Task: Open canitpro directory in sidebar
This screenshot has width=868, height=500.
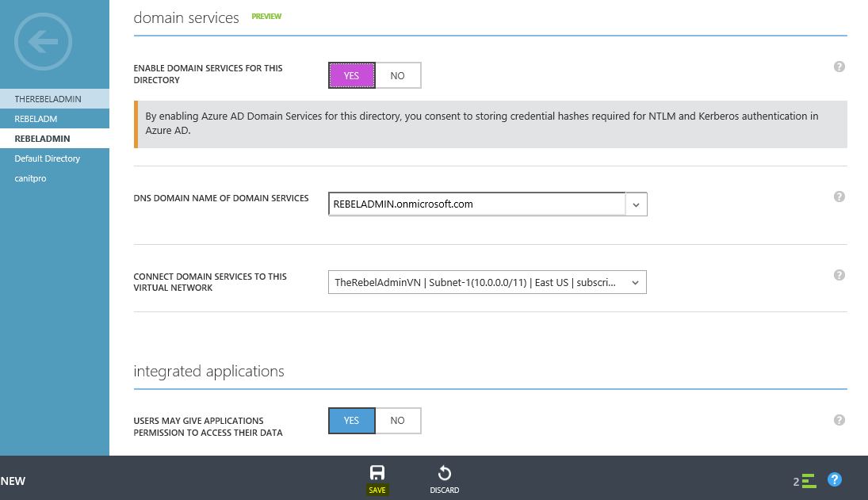Action: [55, 178]
